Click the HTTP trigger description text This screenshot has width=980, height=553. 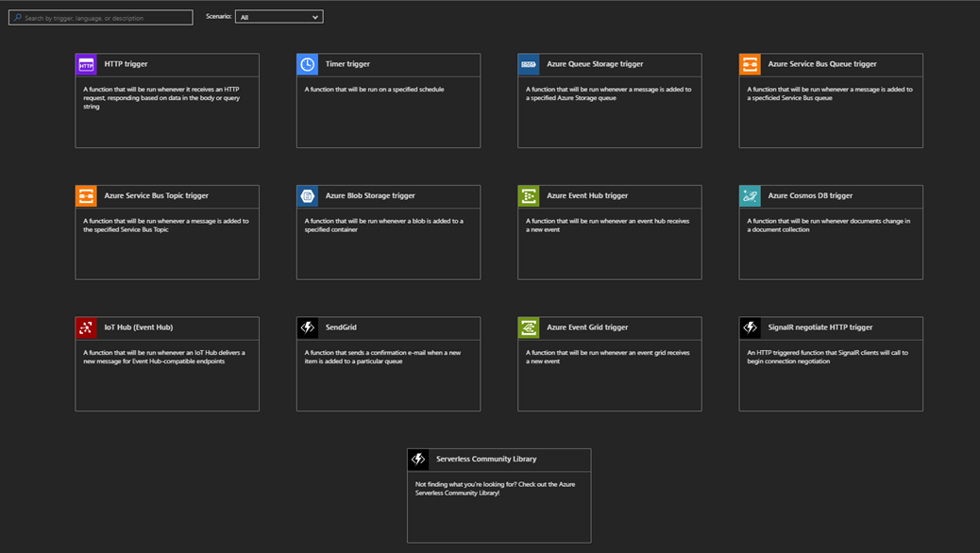(x=161, y=98)
